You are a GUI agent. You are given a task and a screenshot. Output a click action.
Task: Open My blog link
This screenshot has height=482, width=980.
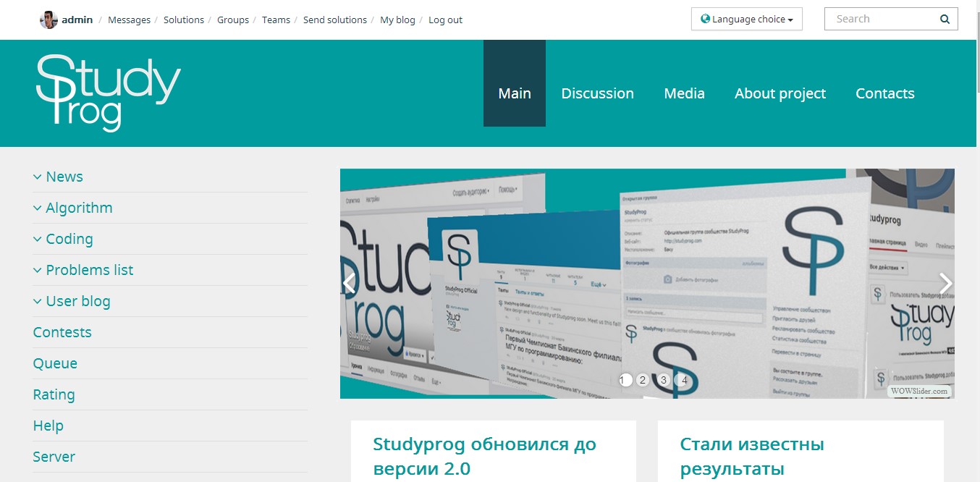(398, 20)
